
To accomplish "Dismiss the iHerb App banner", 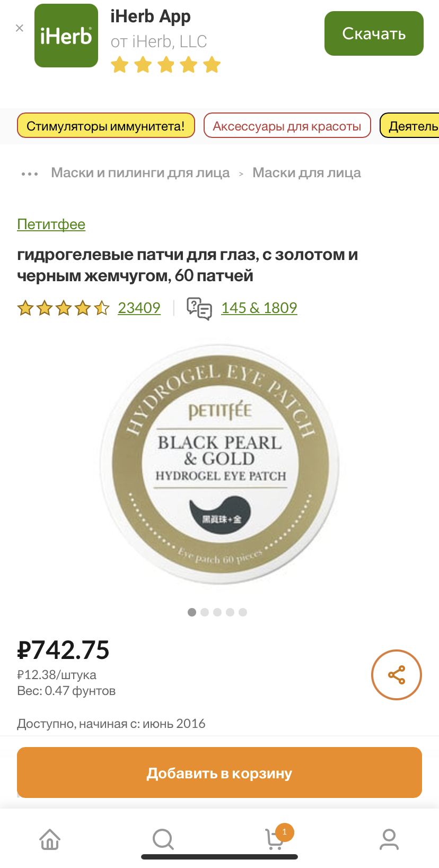I will [x=20, y=28].
